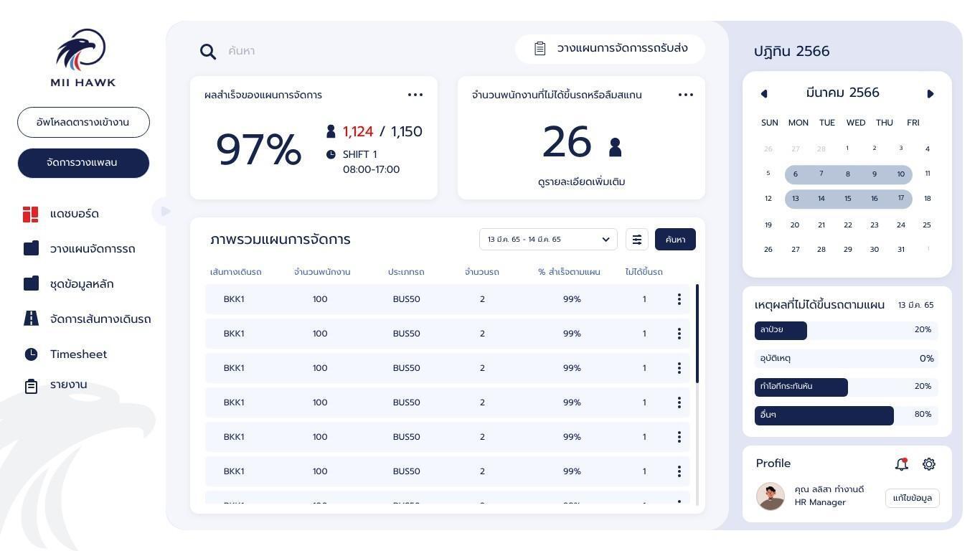Select รายงาน in the sidebar
The image size is (980, 551).
pyautogui.click(x=68, y=385)
